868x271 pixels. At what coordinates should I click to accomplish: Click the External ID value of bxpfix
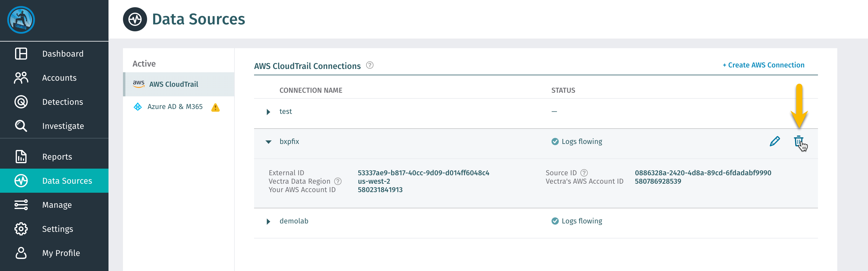point(423,173)
